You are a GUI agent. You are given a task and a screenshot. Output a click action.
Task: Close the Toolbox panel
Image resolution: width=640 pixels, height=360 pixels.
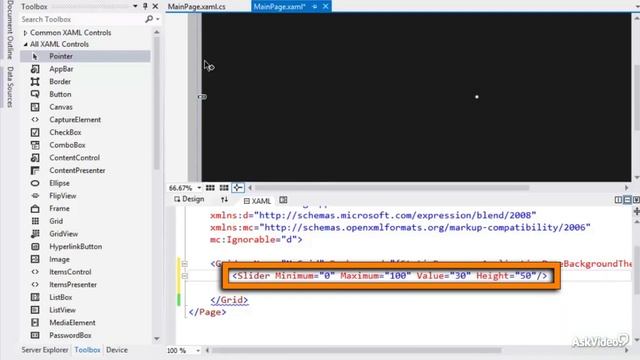(x=155, y=6)
